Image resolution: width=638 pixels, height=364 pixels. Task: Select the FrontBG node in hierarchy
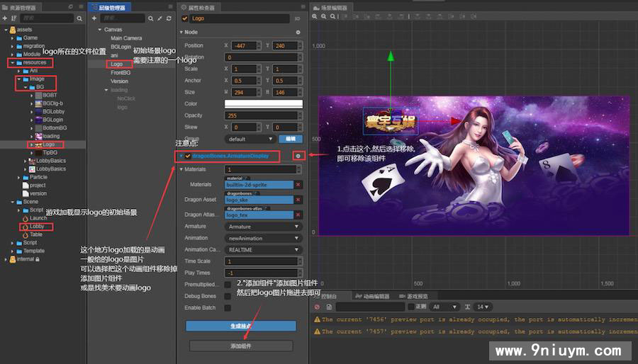121,73
